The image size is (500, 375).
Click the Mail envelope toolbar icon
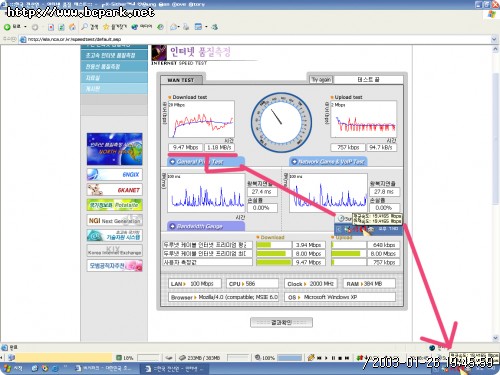[173, 27]
